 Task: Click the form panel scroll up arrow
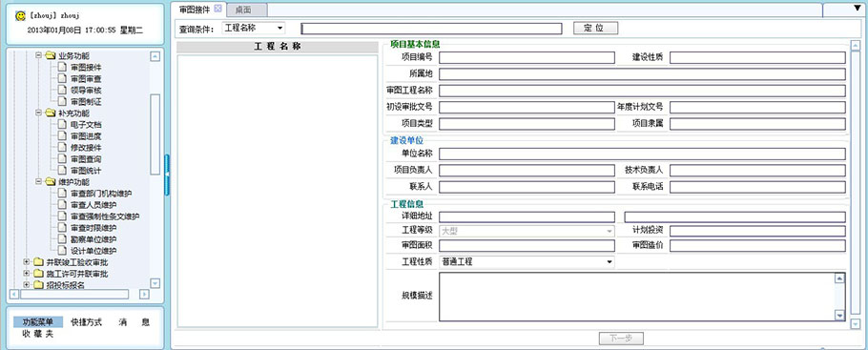[856, 45]
